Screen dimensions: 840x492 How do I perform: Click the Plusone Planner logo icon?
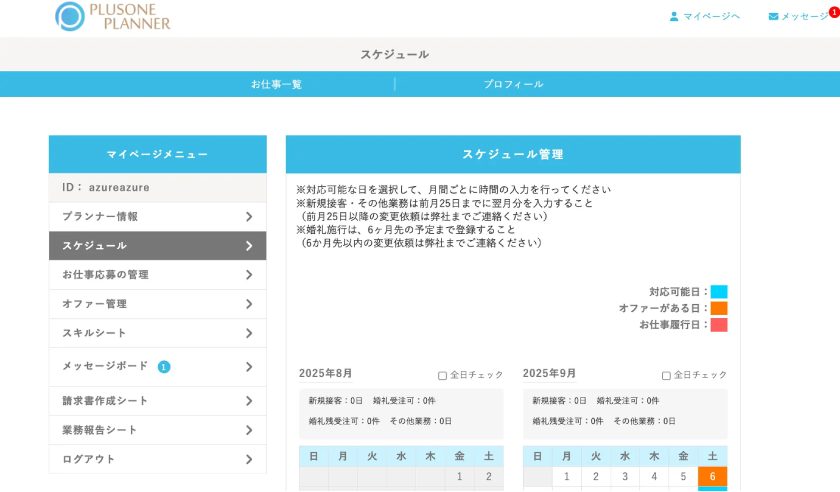point(70,16)
